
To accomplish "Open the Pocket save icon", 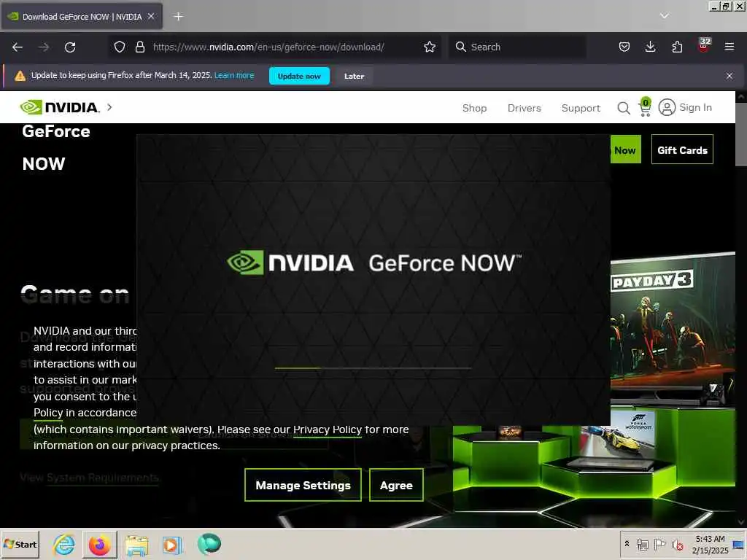I will coord(624,47).
